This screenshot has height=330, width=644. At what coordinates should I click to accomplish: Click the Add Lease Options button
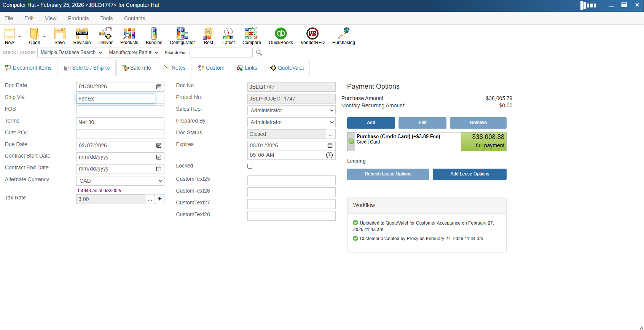click(x=469, y=174)
